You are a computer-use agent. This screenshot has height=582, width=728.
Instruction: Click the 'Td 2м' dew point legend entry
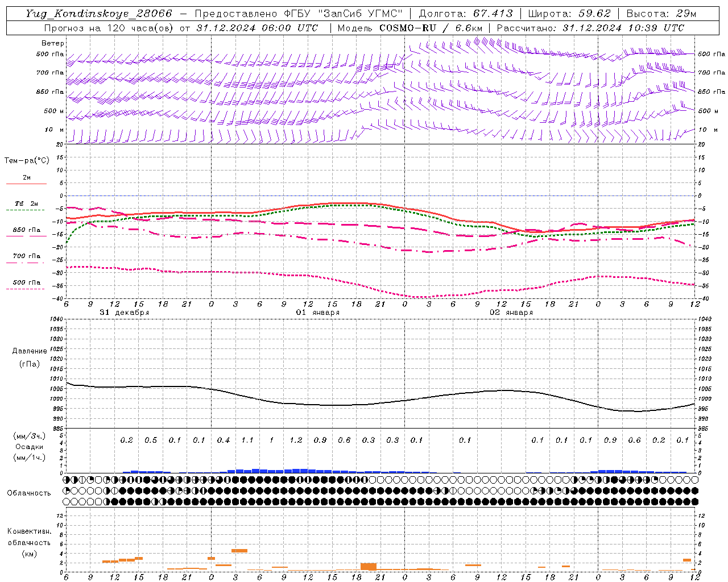pyautogui.click(x=26, y=203)
